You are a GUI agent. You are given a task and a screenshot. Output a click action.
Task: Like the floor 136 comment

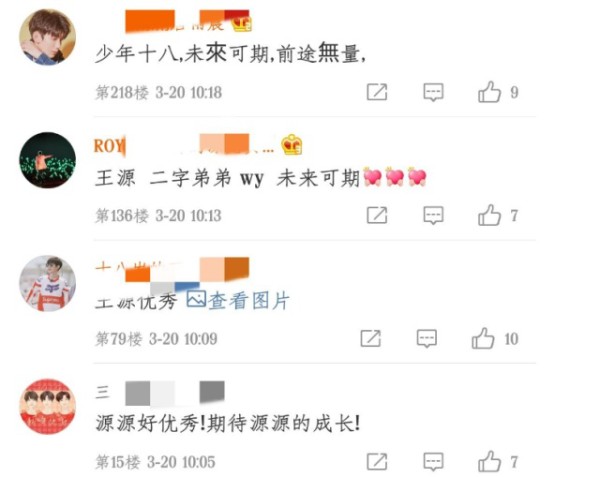489,215
